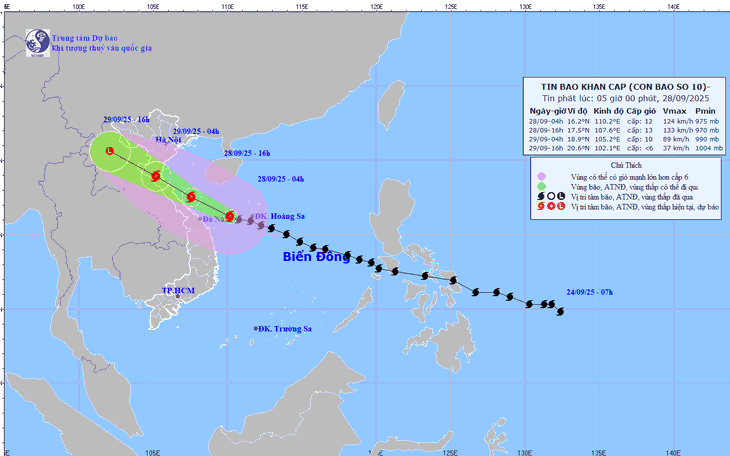Viewport: 730px width, 456px height.
Task: Click the forecast time label '29/09/25 - 16h'
Action: (126, 120)
